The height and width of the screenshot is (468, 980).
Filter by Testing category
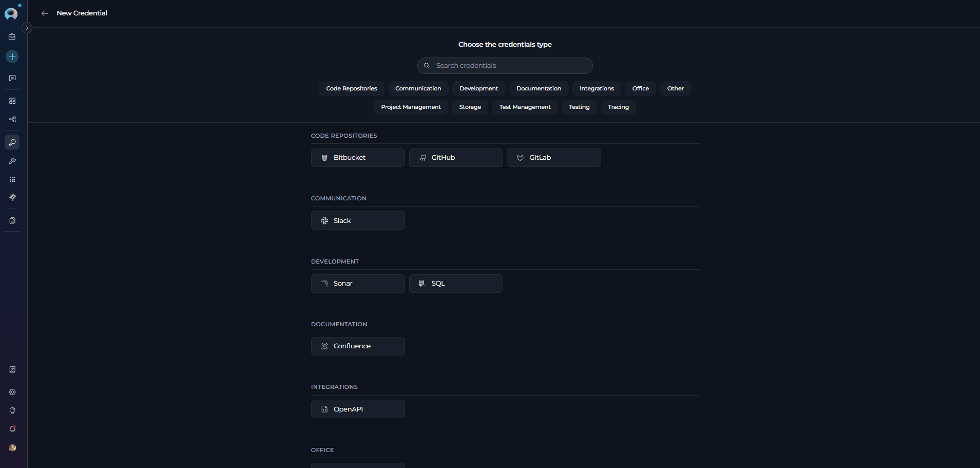click(580, 107)
